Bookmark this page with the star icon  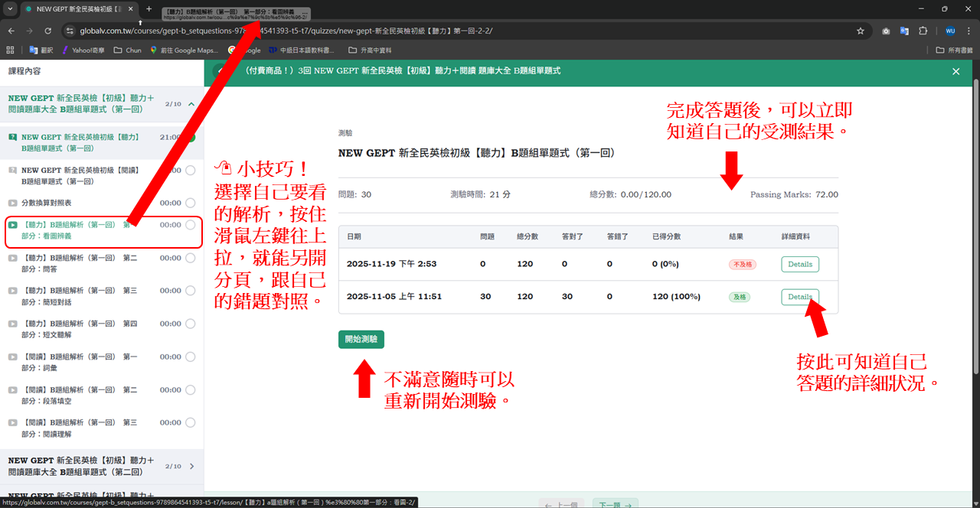point(861,31)
